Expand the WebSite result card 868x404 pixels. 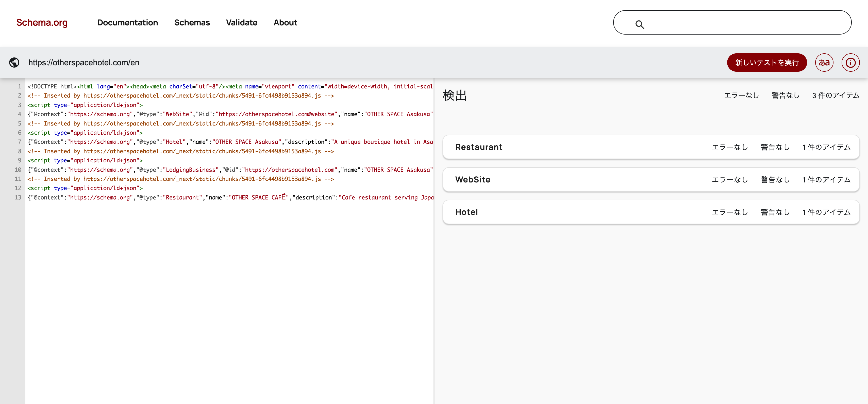(x=651, y=179)
